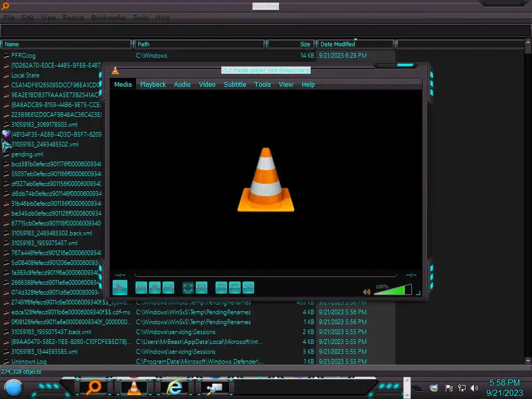Toggle the VLC loop mode icon
Image resolution: width=532 pixels, height=399 pixels.
point(235,288)
